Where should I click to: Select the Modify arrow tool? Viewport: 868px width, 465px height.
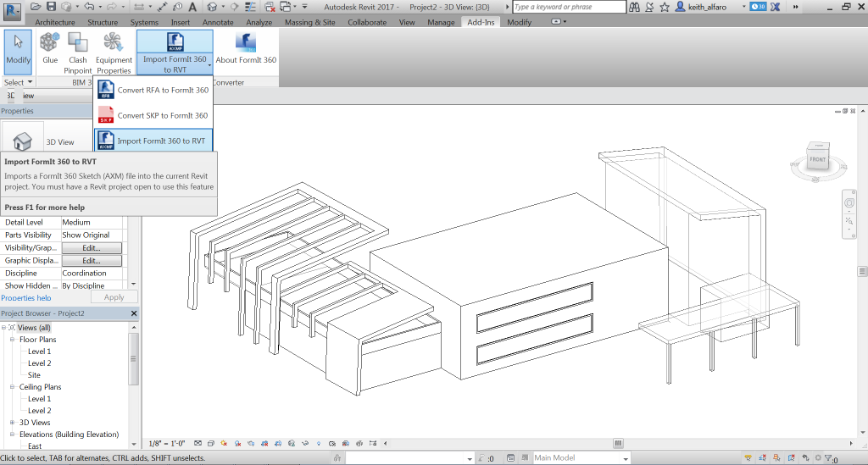(19, 52)
